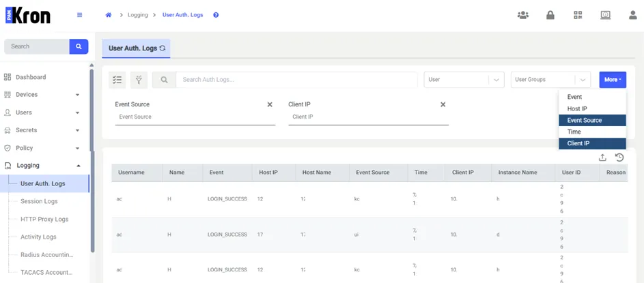Expand the Devices menu
The image size is (644, 283).
44,95
